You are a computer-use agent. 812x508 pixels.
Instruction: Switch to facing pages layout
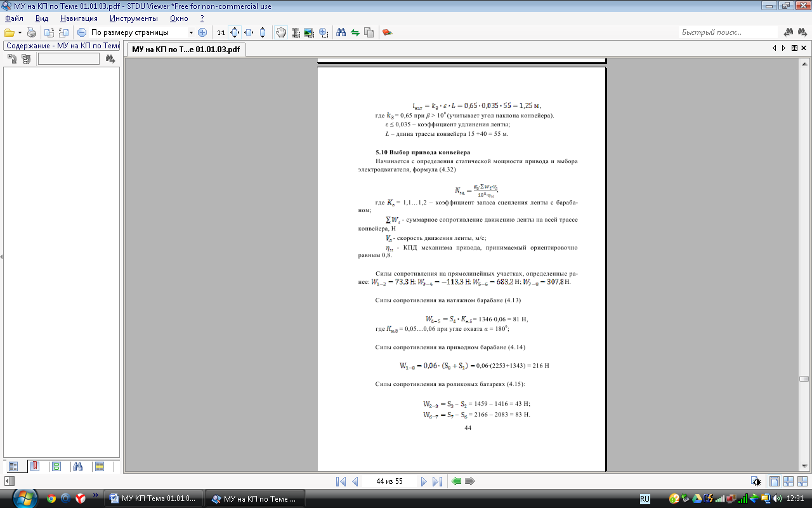(789, 481)
